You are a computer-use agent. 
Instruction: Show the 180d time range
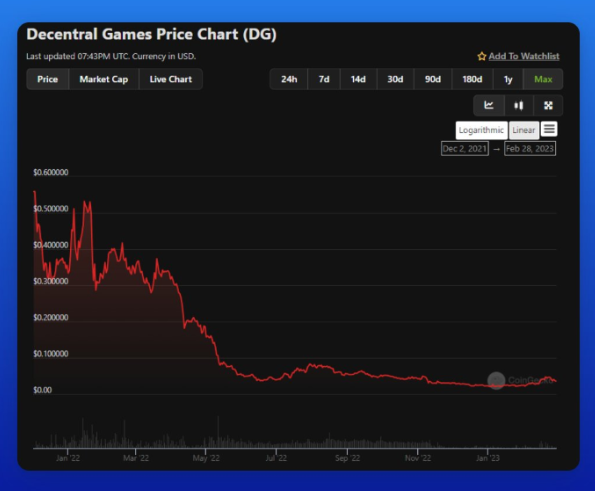pyautogui.click(x=472, y=79)
